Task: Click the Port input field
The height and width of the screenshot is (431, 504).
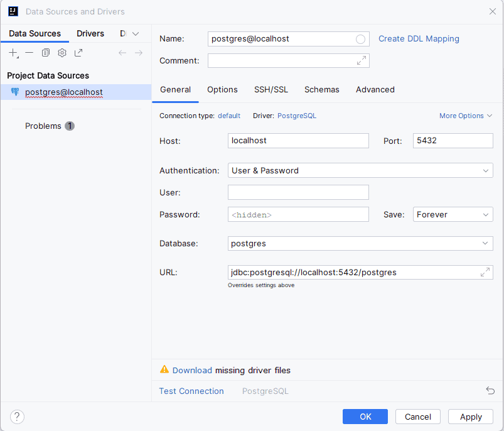Action: (453, 141)
